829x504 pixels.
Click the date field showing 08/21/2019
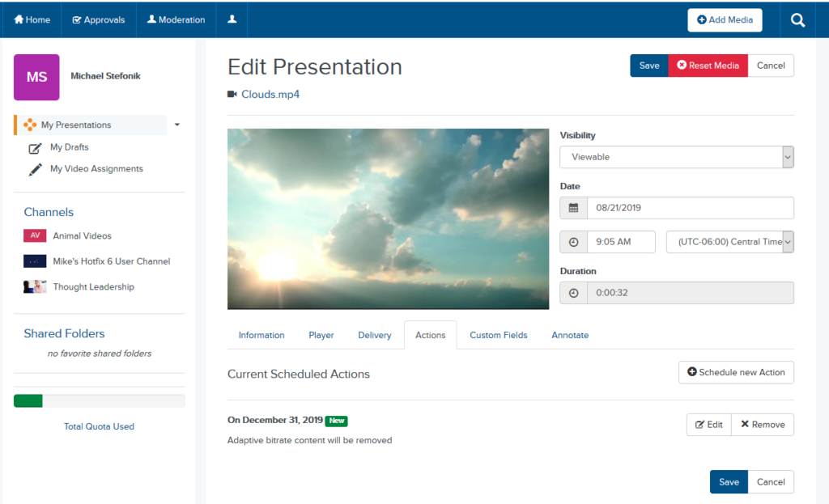click(691, 208)
